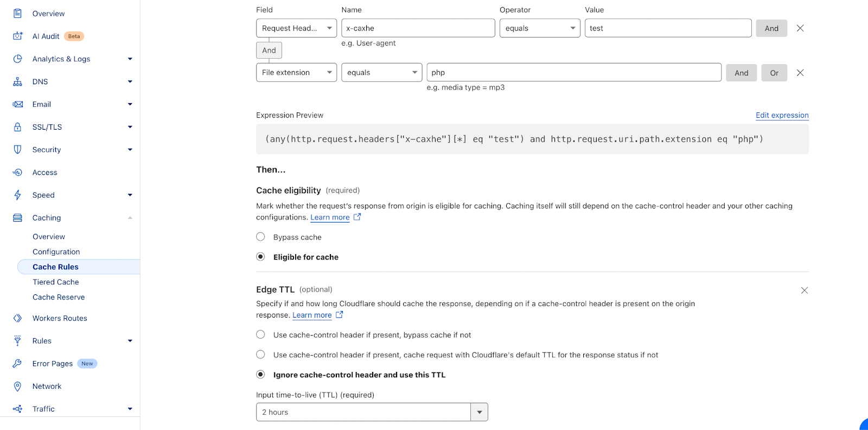The width and height of the screenshot is (868, 430).
Task: Open Learn more link under Cache eligibility
Action: pyautogui.click(x=330, y=217)
